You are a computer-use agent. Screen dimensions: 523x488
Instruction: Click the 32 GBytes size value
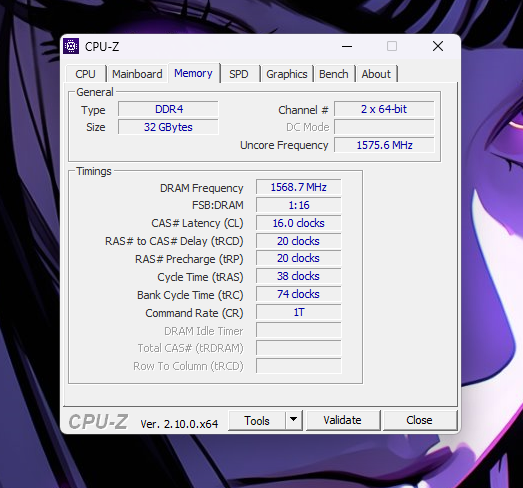168,127
